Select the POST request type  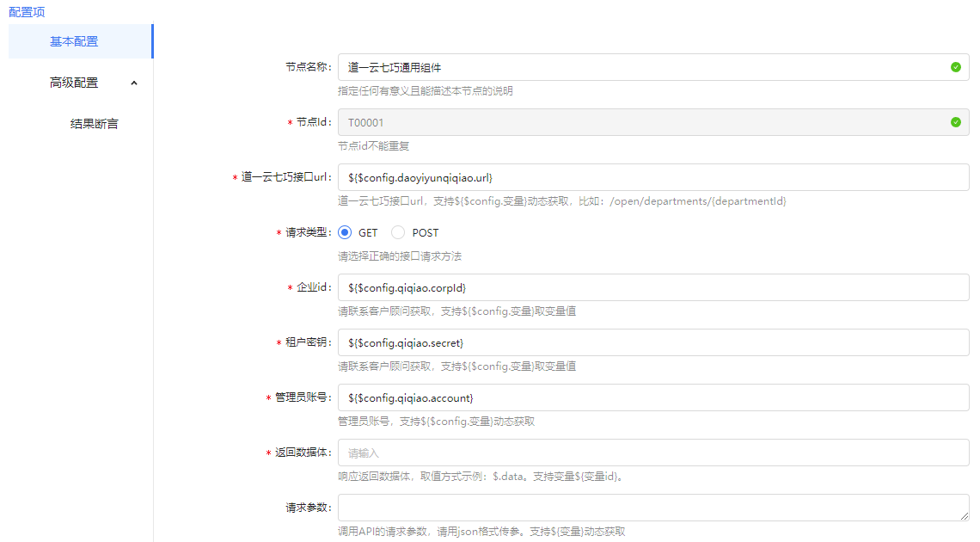coord(398,232)
